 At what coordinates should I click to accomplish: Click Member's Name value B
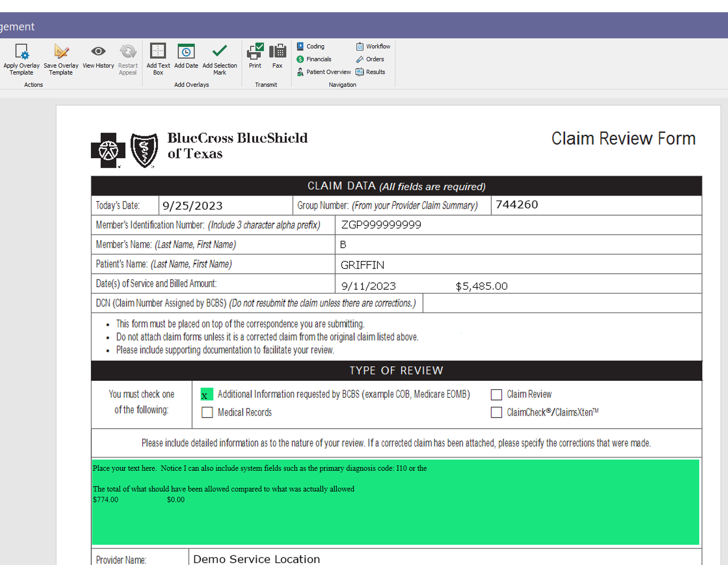[343, 245]
